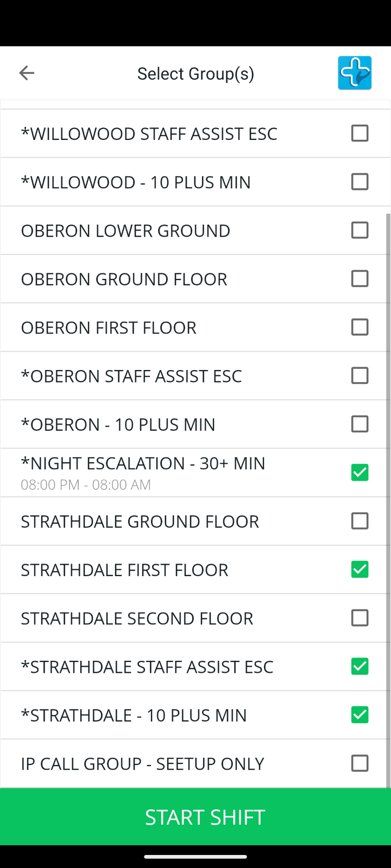Uncheck STRATHDALE STAFF ASSIST ESC
Image resolution: width=391 pixels, height=868 pixels.
[x=360, y=667]
